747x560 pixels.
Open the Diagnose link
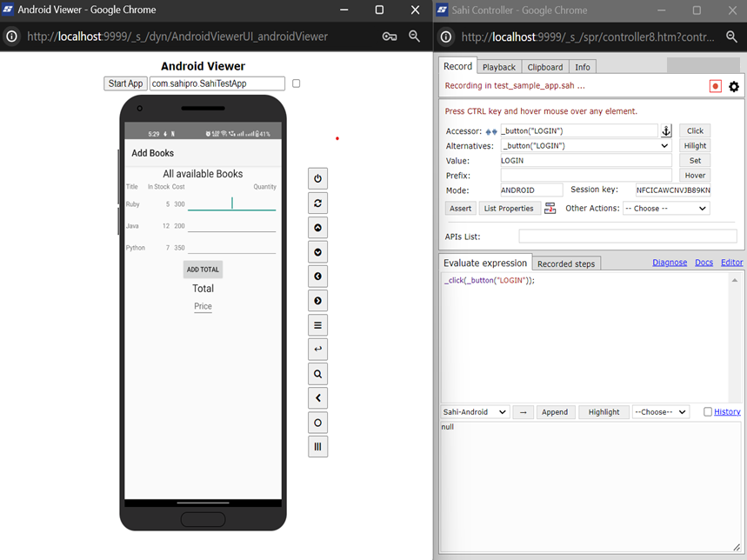(670, 263)
